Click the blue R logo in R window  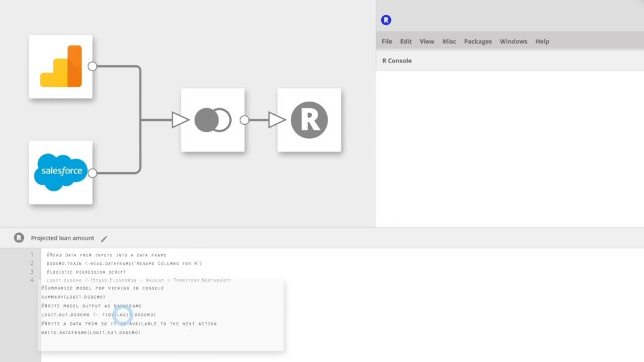[x=386, y=20]
